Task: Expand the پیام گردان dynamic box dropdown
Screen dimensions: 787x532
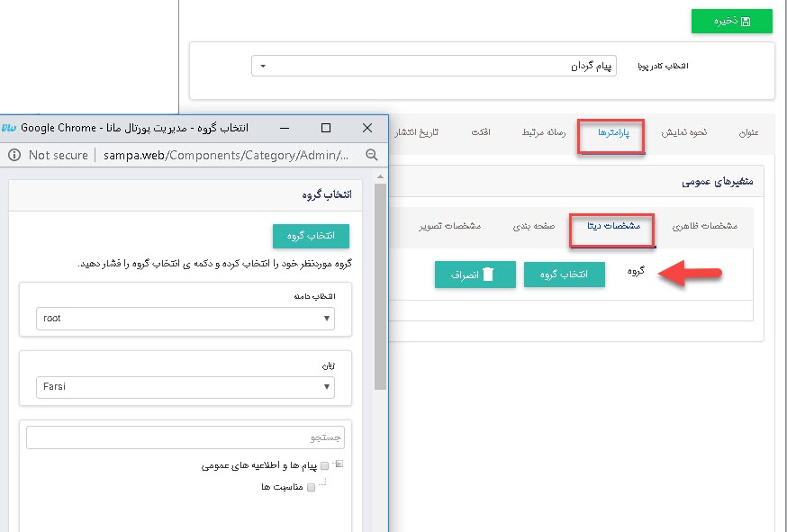Action: point(433,67)
